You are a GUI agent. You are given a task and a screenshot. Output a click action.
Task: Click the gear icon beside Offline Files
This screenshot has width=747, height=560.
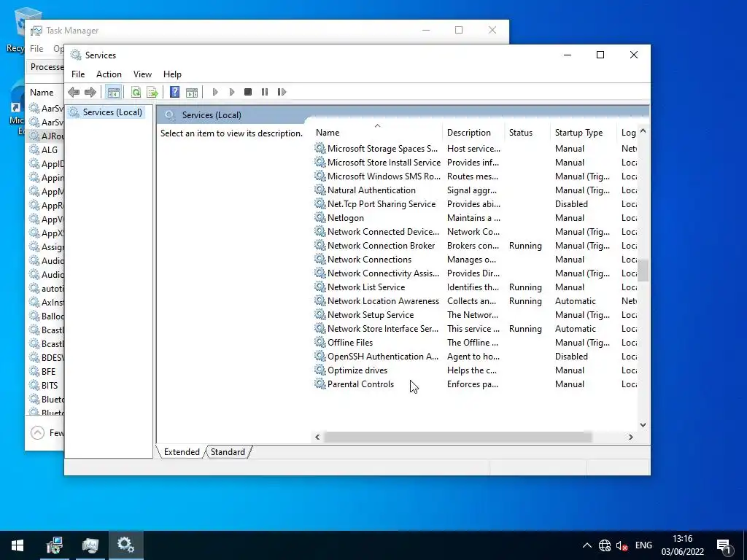[320, 343]
